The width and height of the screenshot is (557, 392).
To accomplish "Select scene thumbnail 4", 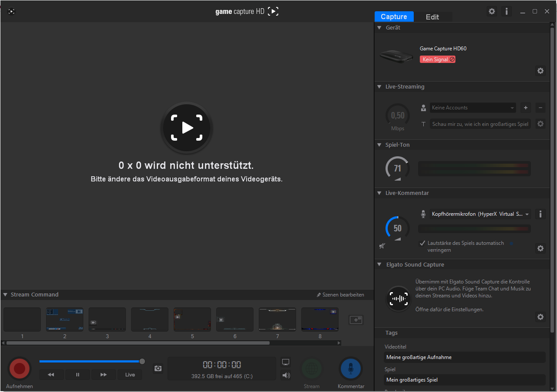I will pyautogui.click(x=150, y=320).
